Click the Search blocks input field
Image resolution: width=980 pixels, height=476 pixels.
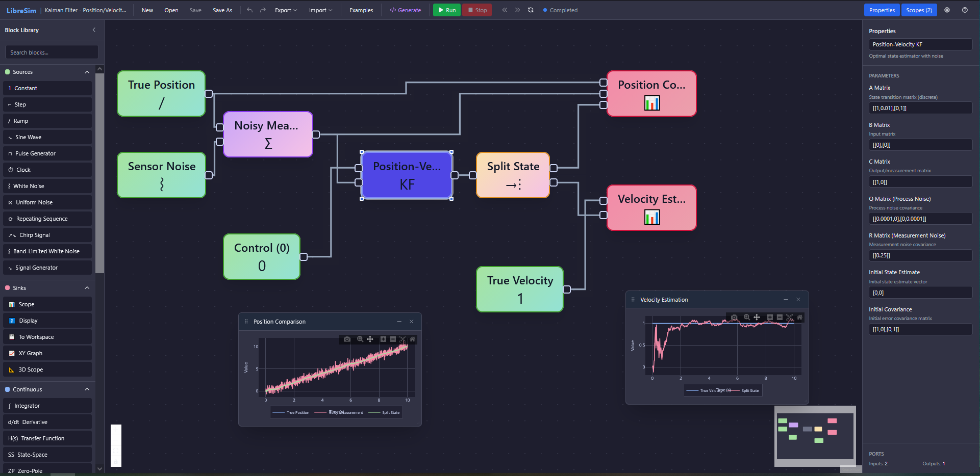pos(52,52)
